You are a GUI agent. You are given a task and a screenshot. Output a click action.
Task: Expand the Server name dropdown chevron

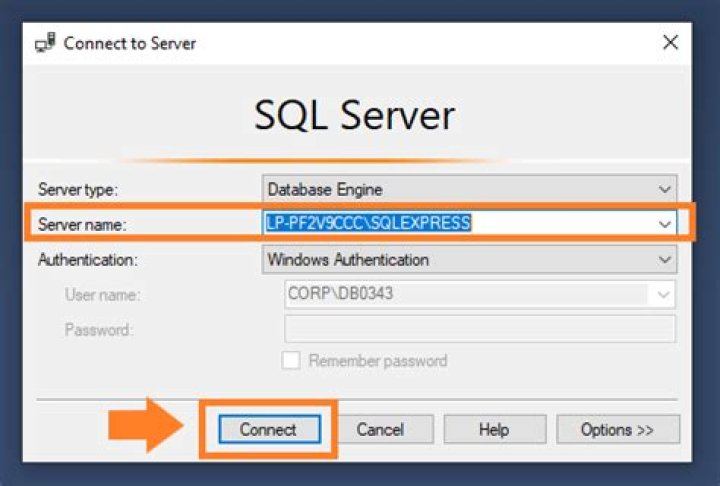[x=664, y=224]
